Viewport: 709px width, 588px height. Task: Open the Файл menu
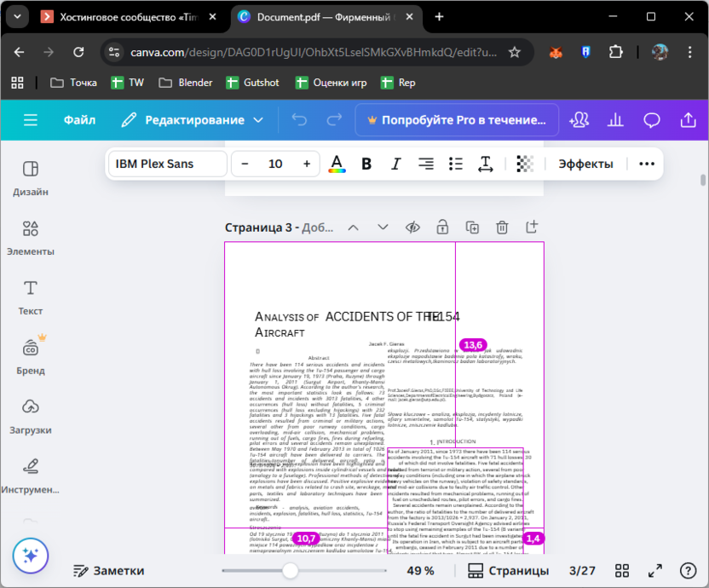click(x=79, y=120)
